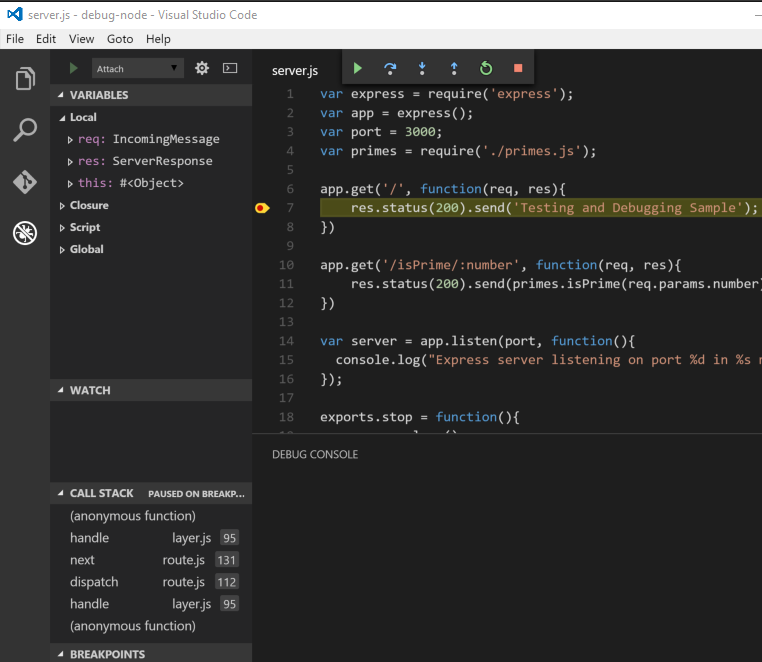Select the dispatch route.js 112 frame
The image size is (762, 662).
[x=151, y=582]
